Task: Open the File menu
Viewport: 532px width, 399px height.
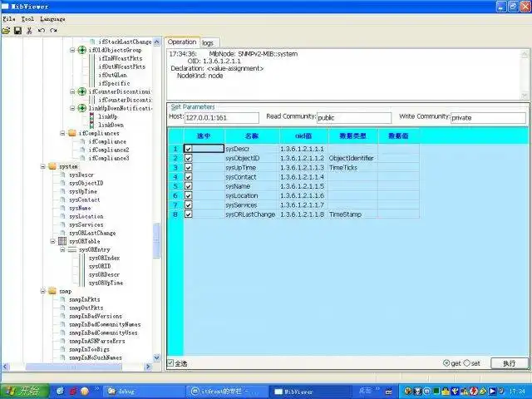Action: [9, 19]
